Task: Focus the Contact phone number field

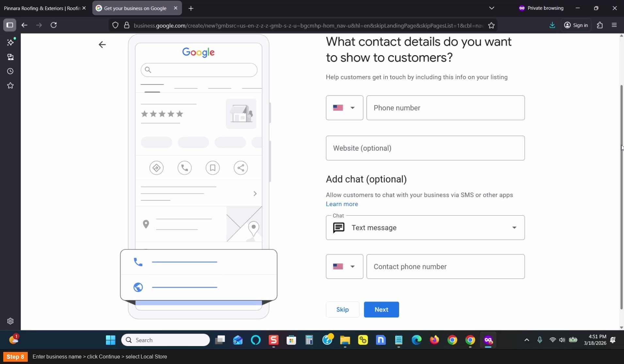Action: coord(445,266)
